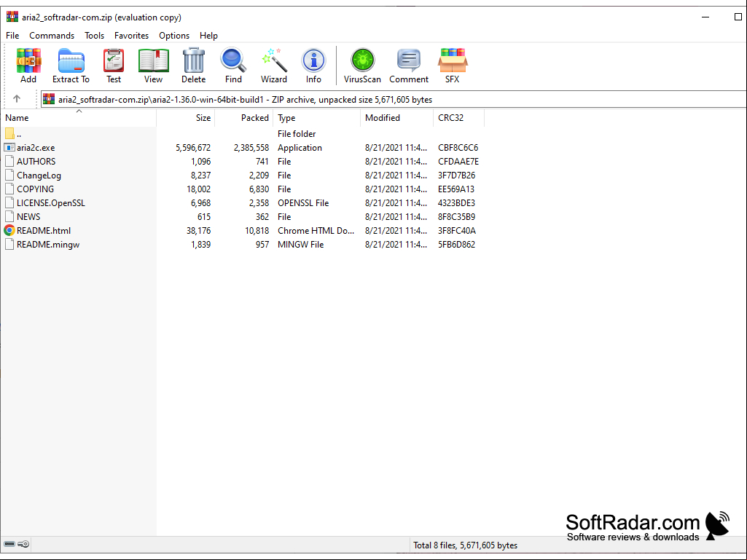This screenshot has height=560, width=747.
Task: Open the Find magnifier tool
Action: (233, 61)
